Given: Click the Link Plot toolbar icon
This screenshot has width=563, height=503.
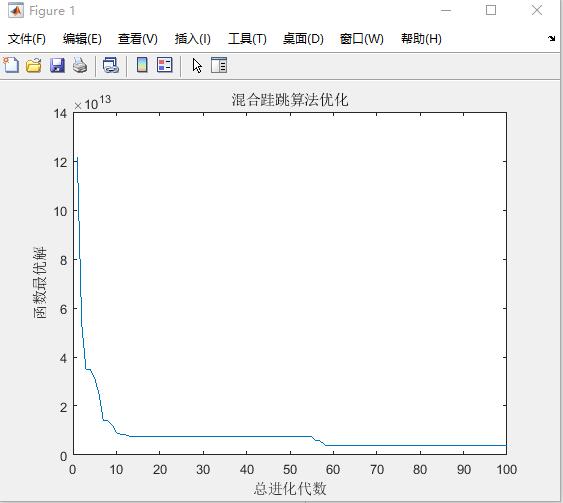Looking at the screenshot, I should (x=111, y=65).
